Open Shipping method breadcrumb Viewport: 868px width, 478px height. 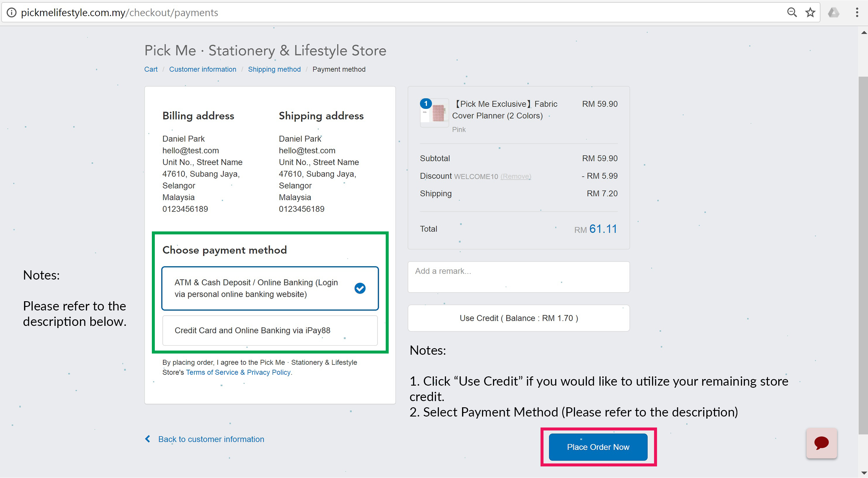click(x=274, y=69)
